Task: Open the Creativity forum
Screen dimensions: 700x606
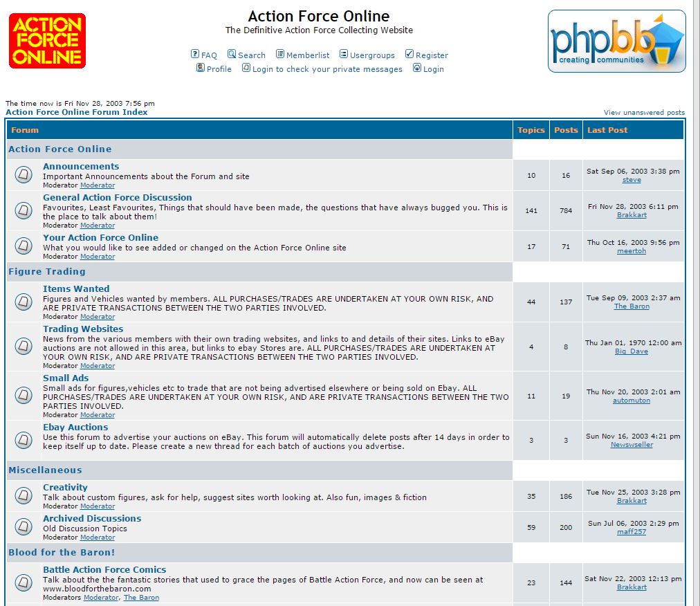Action: point(65,488)
